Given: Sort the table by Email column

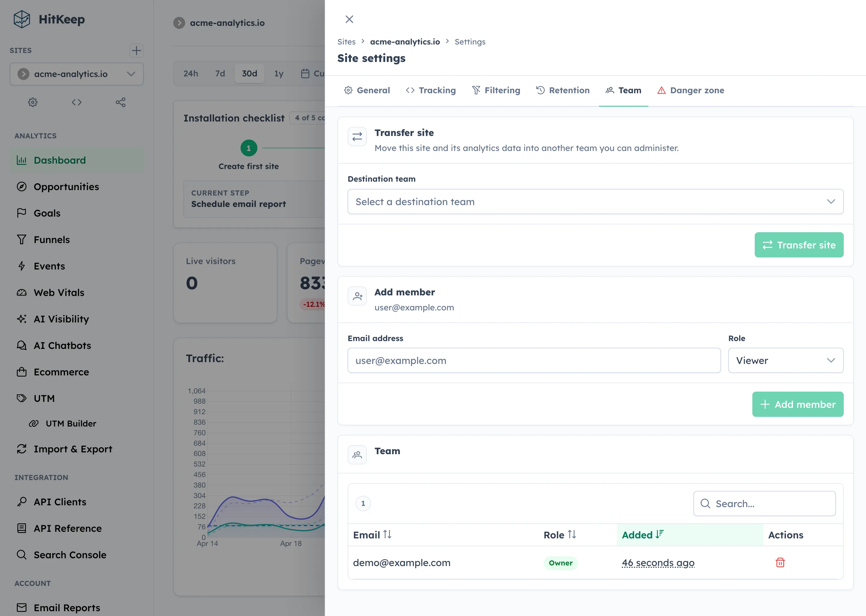Looking at the screenshot, I should [x=372, y=535].
